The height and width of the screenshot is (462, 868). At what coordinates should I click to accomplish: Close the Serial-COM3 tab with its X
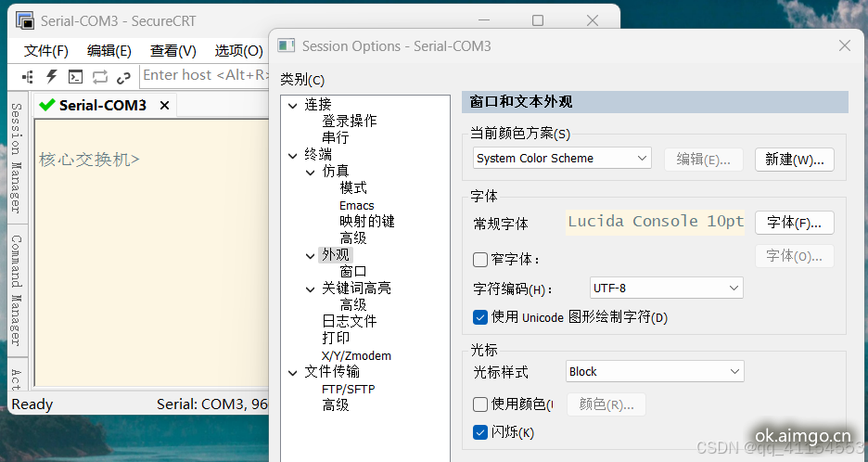(165, 106)
